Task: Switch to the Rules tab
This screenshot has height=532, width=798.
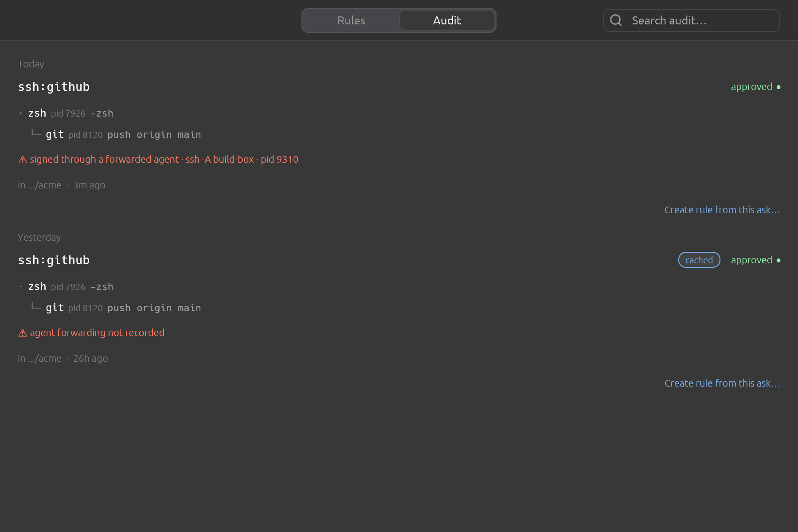Action: click(x=351, y=20)
